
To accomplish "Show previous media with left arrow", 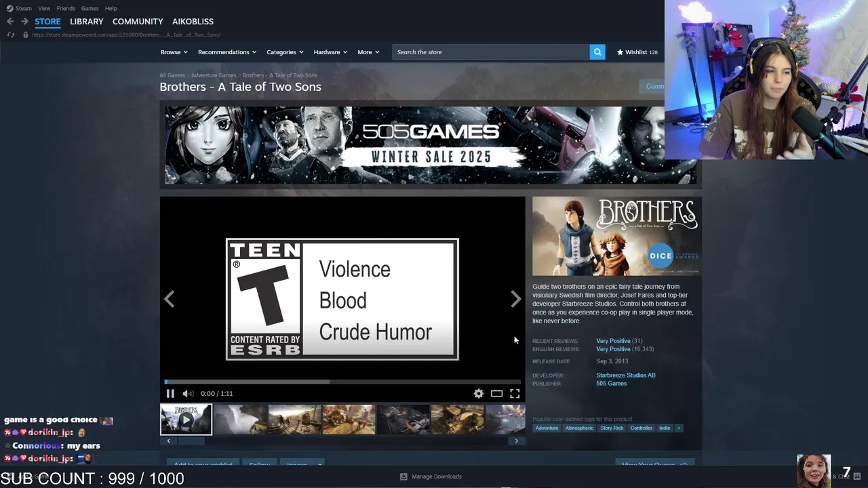I will tap(169, 299).
